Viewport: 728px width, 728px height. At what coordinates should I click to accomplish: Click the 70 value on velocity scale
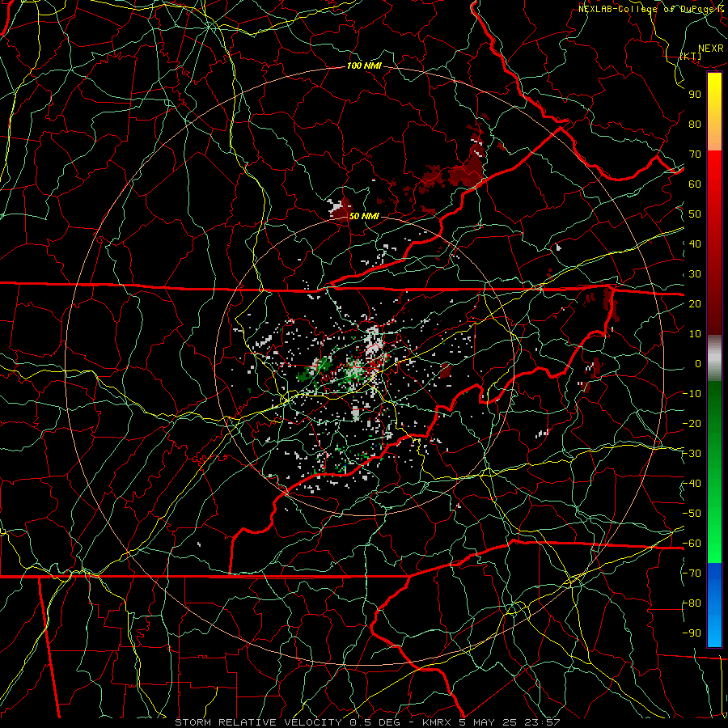[695, 154]
